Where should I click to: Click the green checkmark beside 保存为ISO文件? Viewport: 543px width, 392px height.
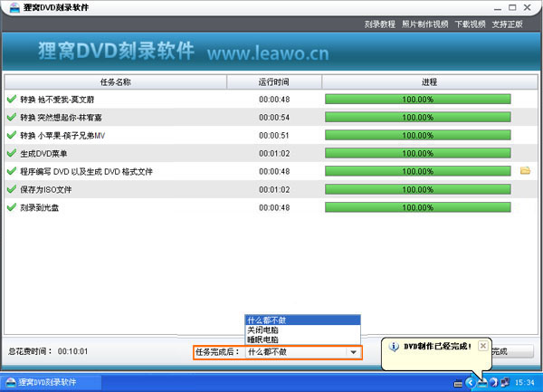point(12,189)
